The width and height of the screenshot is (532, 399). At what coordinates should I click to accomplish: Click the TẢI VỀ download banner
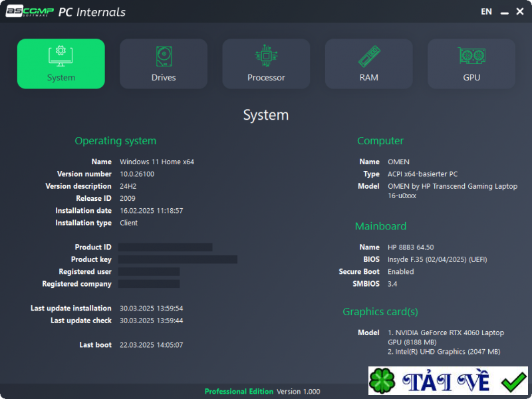[x=448, y=380]
